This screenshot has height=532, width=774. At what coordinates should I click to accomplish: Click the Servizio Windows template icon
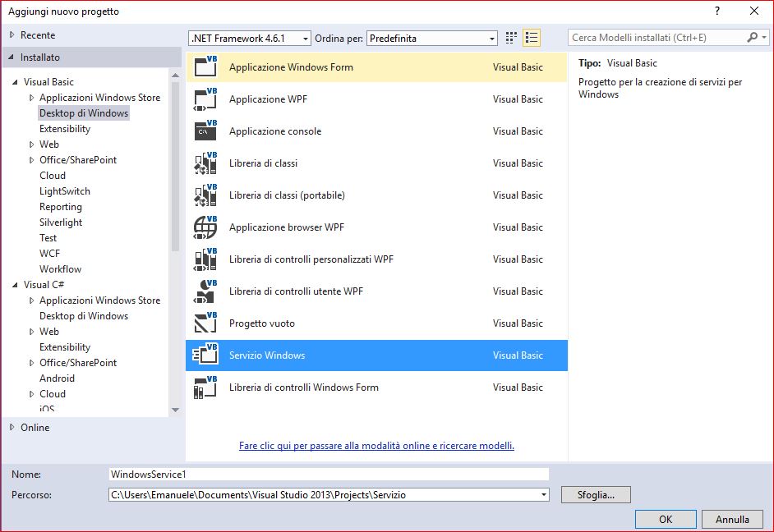click(205, 355)
